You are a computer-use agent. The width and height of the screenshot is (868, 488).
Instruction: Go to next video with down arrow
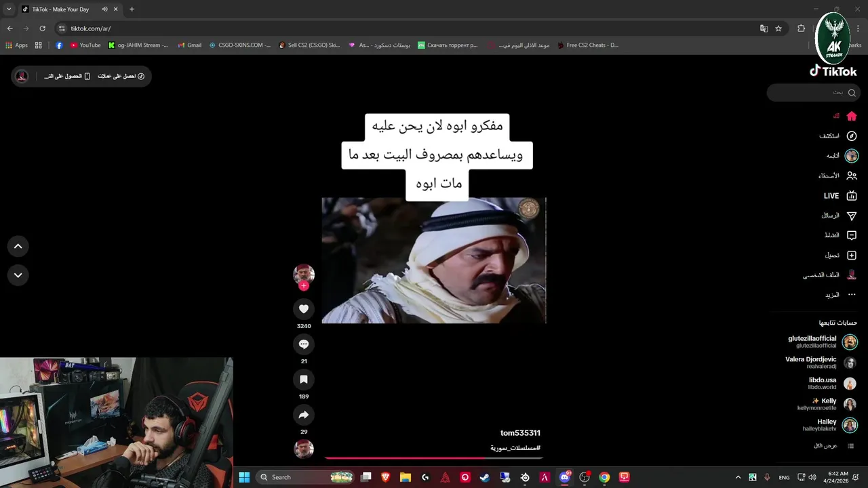tap(18, 275)
